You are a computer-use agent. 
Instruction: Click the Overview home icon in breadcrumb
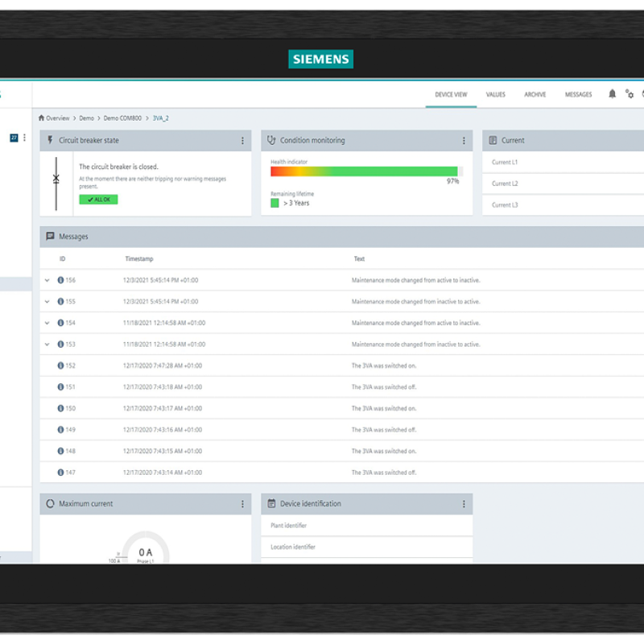(41, 118)
